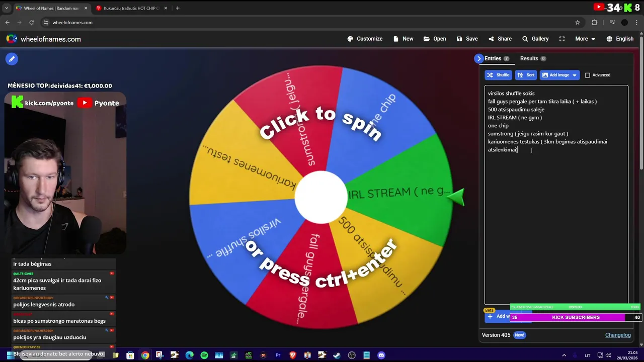Open browser extensions puzzle icon

[595, 22]
